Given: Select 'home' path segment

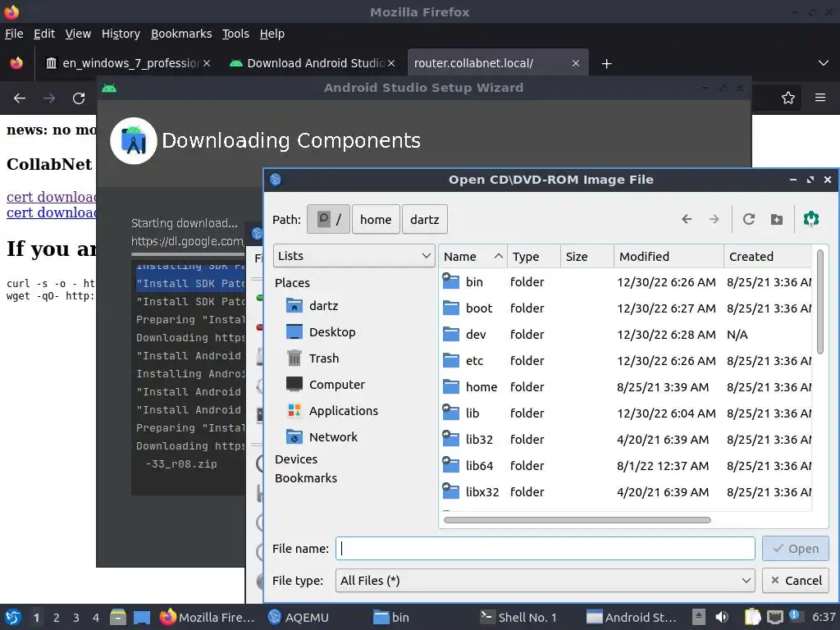Looking at the screenshot, I should tap(376, 219).
